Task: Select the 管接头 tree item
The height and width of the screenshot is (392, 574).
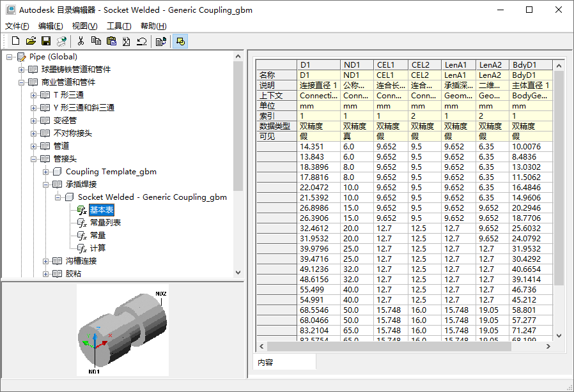Action: (65, 159)
